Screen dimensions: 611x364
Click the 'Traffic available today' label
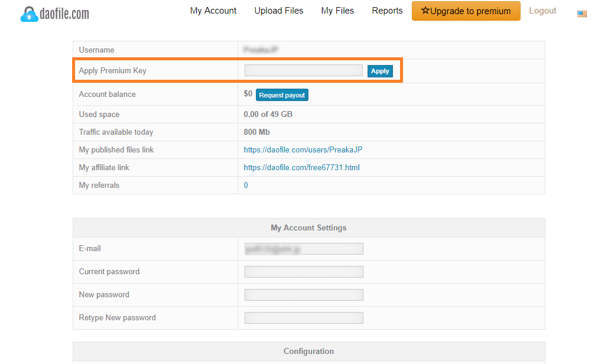[x=116, y=132]
